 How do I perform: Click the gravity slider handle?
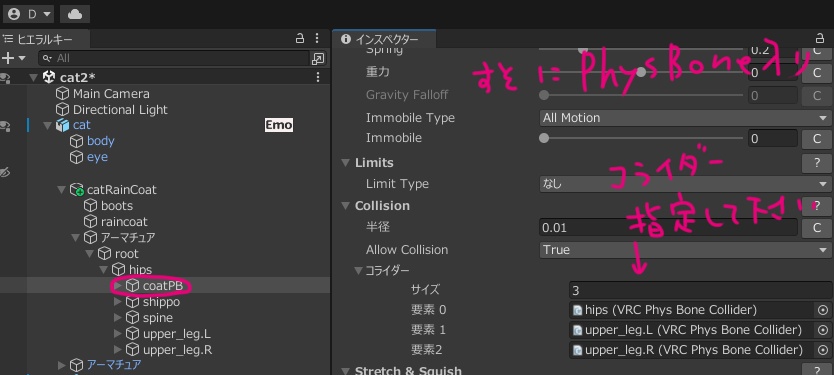(x=641, y=72)
